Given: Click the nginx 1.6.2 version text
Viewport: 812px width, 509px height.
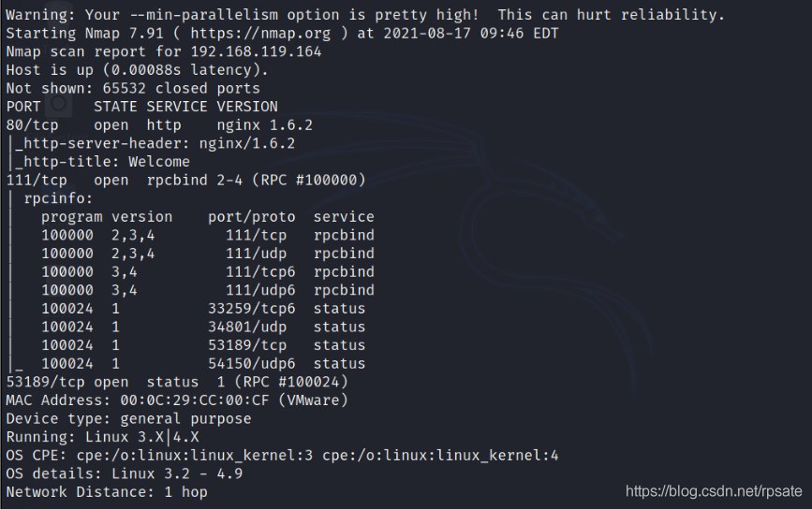Looking at the screenshot, I should coord(265,125).
